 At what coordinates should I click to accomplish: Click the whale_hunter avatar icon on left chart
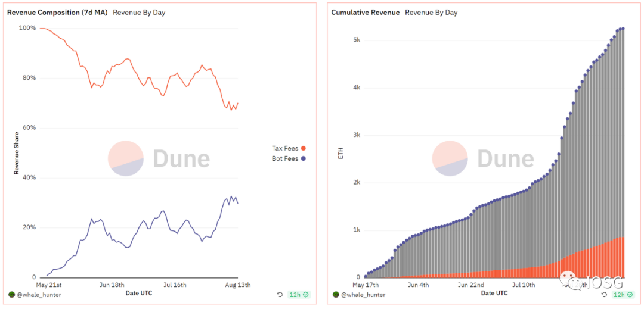pos(11,294)
